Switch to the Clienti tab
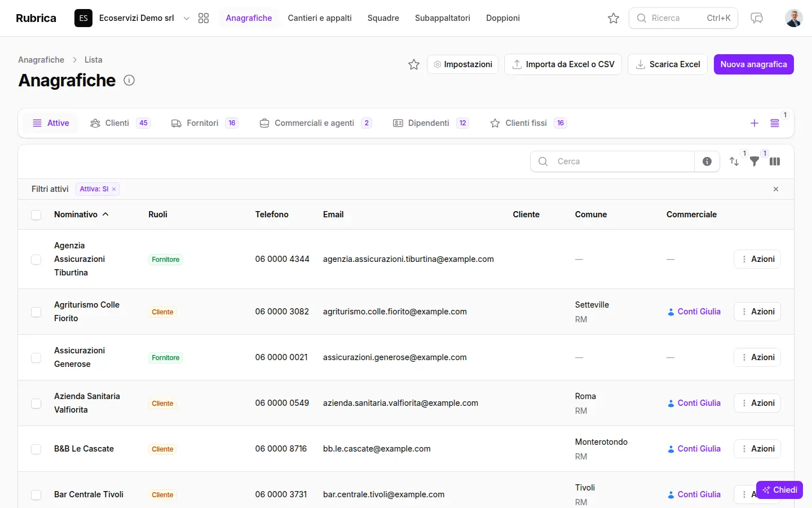 [120, 123]
